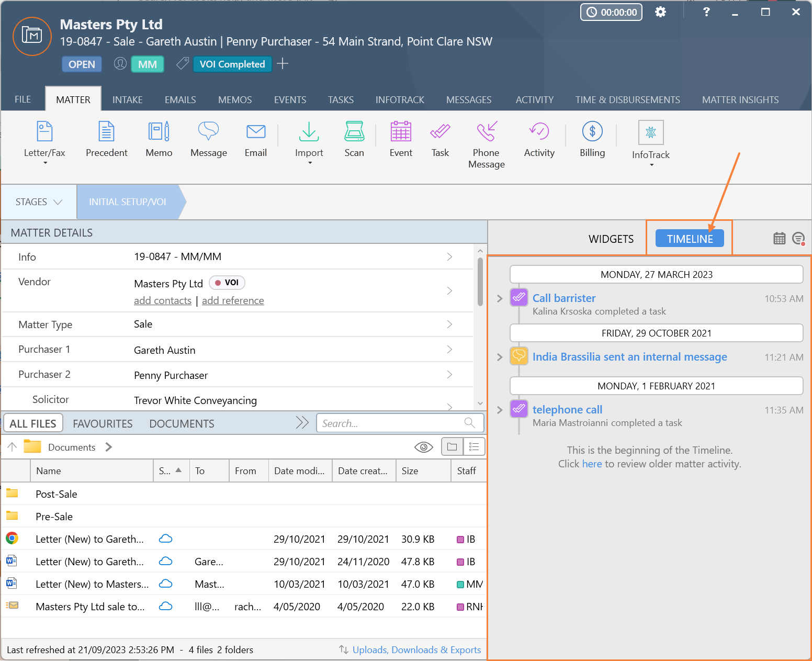812x661 pixels.
Task: Toggle file preview with the eye icon
Action: (423, 447)
